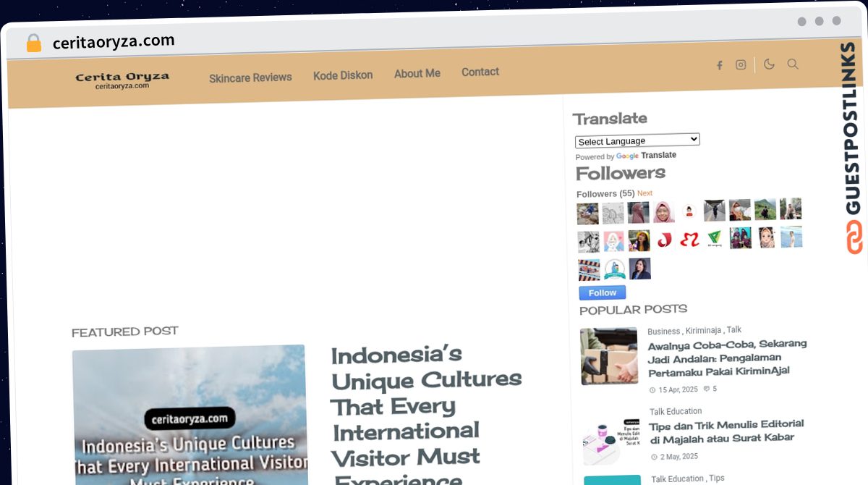Screen dimensions: 868x485
Task: Click the clock icon beside 2 May, 2025
Action: coord(654,457)
